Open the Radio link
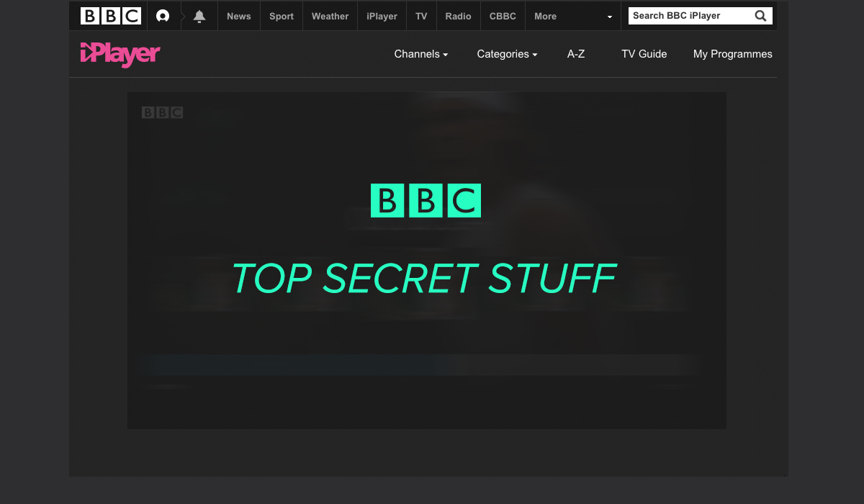The width and height of the screenshot is (864, 504). [x=459, y=16]
